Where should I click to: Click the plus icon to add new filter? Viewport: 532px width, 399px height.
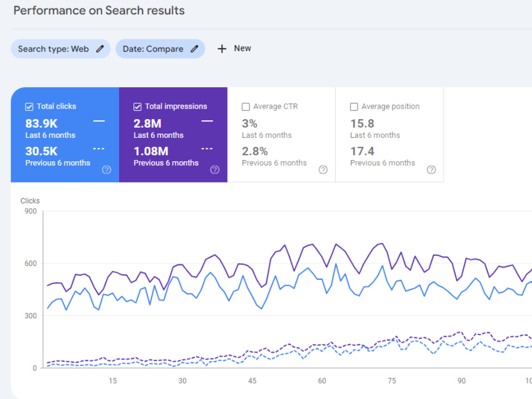coord(222,49)
